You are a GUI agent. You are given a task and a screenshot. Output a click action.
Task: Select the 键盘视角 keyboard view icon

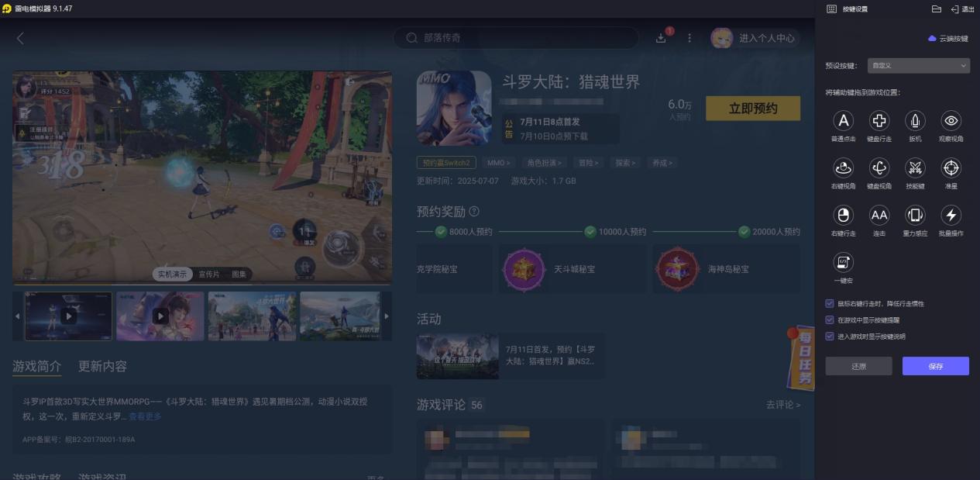879,167
